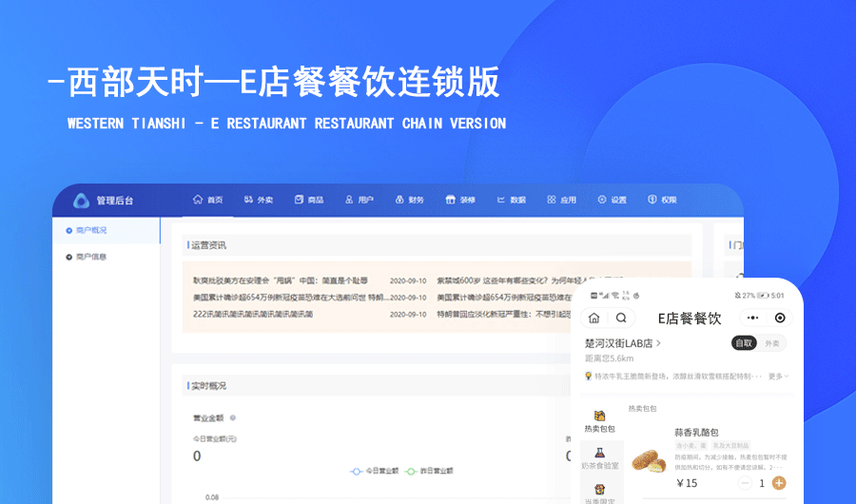The width and height of the screenshot is (856, 504).
Task: Click the 管理后台 logo icon
Action: 82,201
